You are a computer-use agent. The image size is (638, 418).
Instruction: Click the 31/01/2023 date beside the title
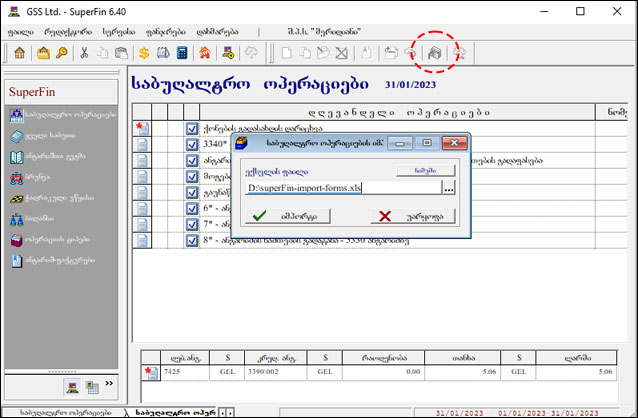(x=410, y=85)
